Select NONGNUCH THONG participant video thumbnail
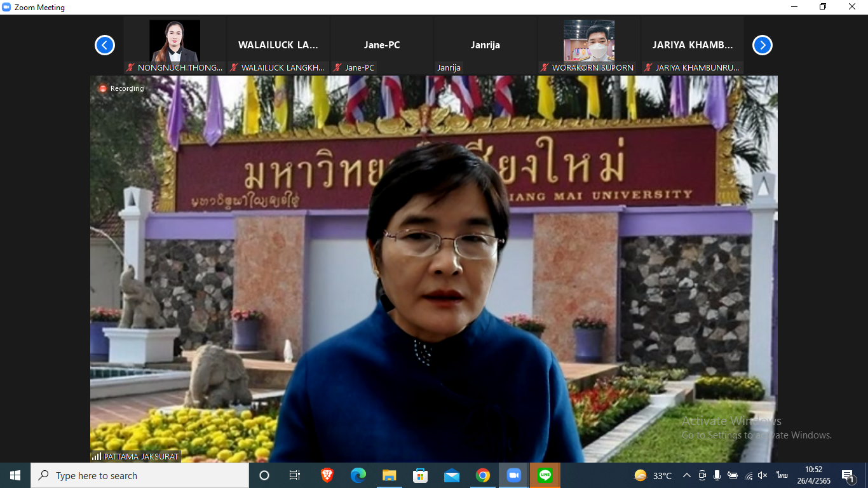The height and width of the screenshot is (488, 868). [175, 46]
